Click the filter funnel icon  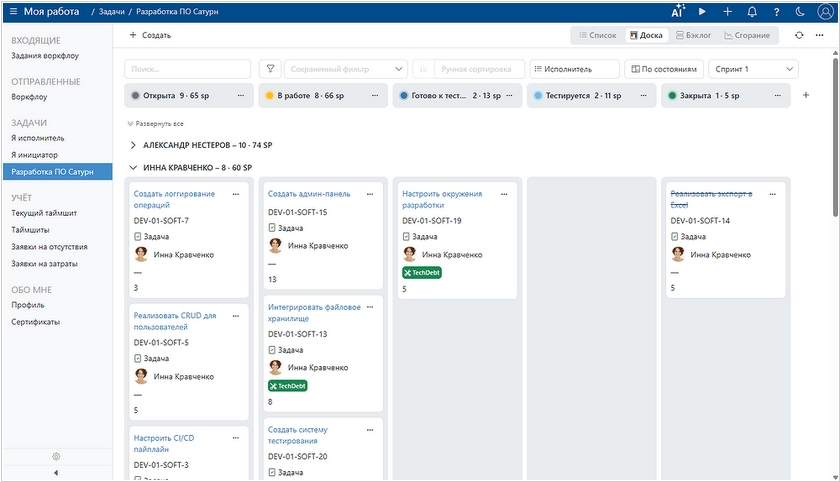point(270,69)
